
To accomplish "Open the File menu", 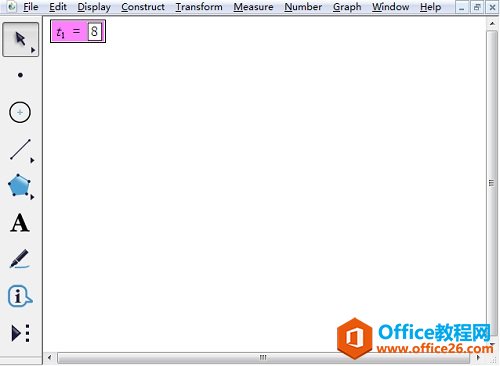I will tap(31, 7).
